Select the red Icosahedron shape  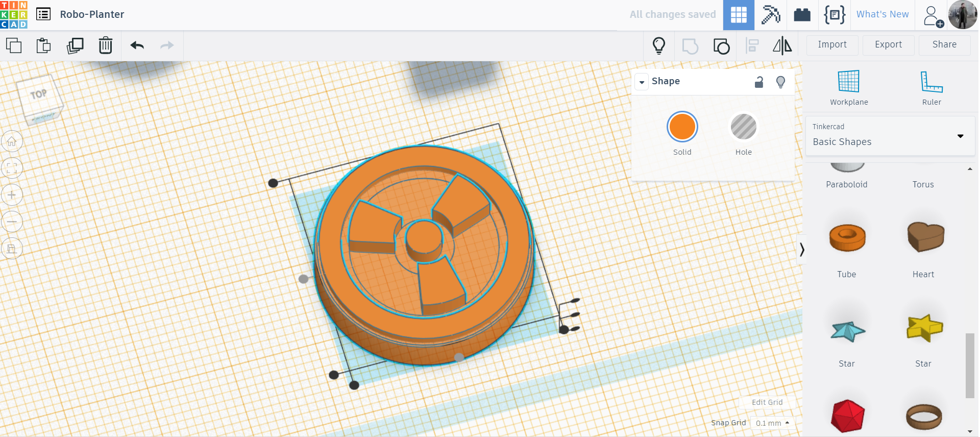847,416
